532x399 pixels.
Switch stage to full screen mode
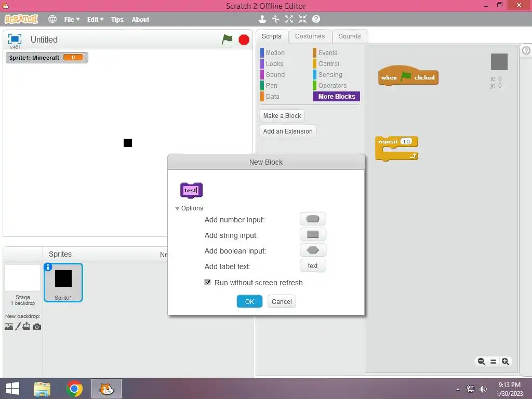pyautogui.click(x=15, y=39)
